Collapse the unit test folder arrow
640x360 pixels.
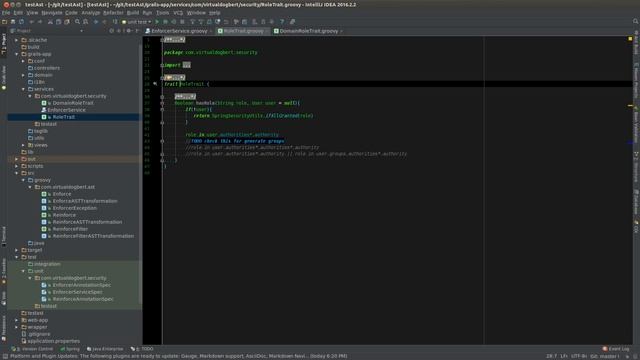[x=23, y=271]
